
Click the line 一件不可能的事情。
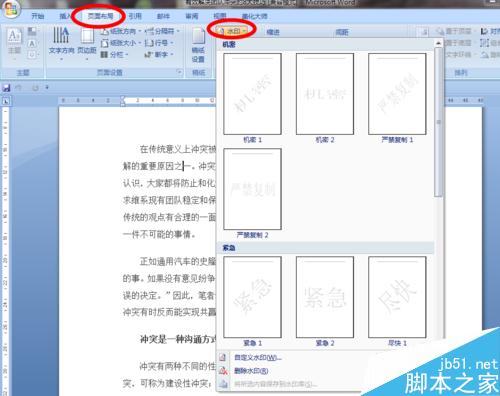pos(159,234)
